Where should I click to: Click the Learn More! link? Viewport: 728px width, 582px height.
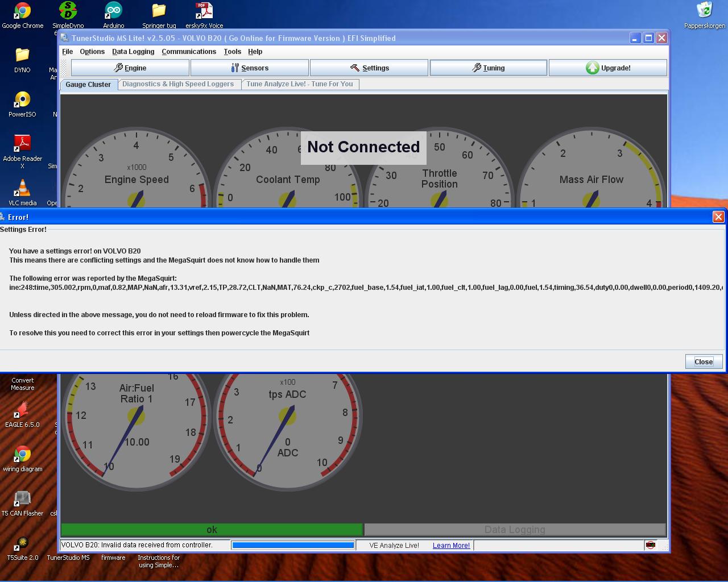coord(451,546)
